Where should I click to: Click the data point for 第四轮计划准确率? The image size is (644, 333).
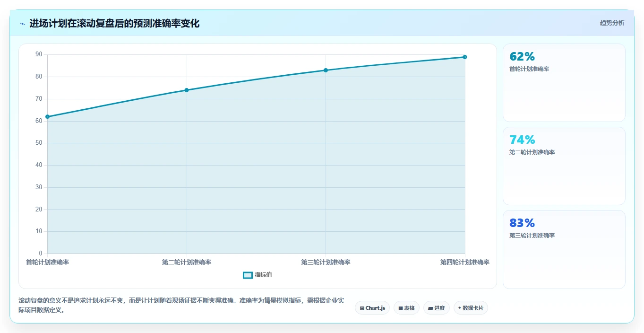click(465, 57)
